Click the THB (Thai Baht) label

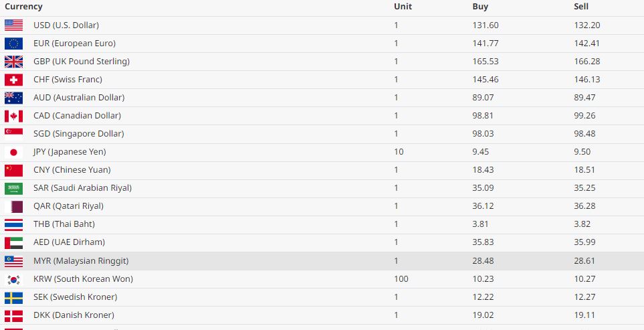(64, 224)
